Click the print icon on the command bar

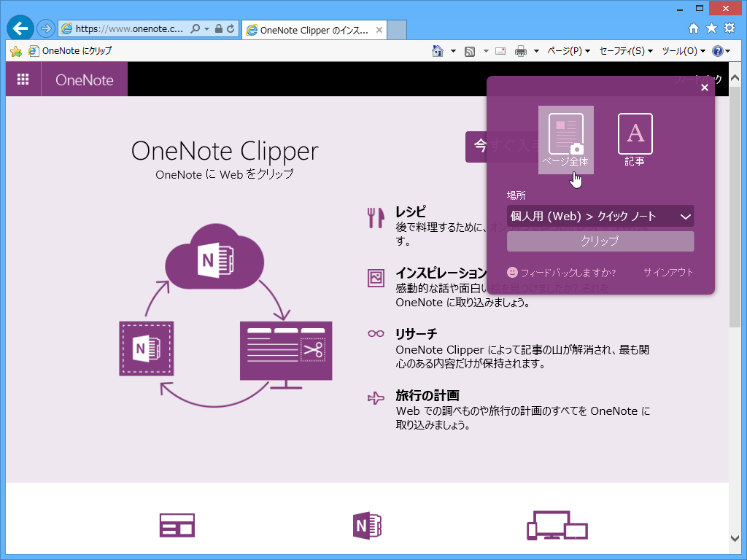coord(520,51)
